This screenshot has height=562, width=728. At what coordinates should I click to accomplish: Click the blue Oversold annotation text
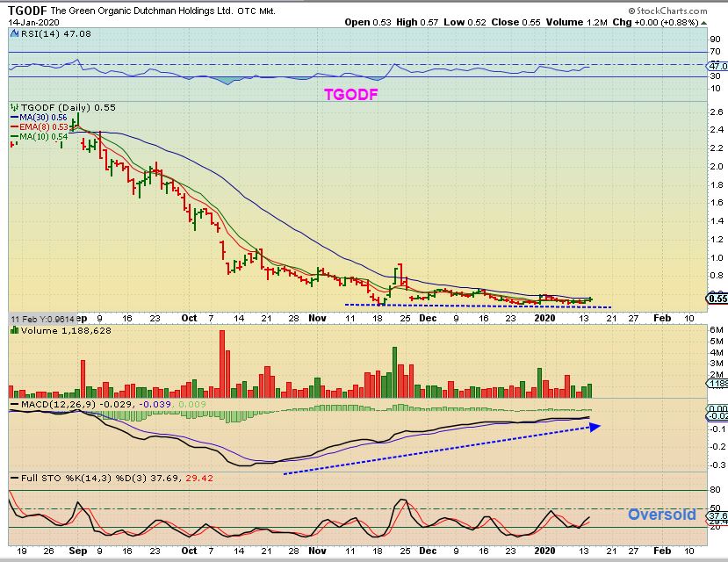(661, 515)
